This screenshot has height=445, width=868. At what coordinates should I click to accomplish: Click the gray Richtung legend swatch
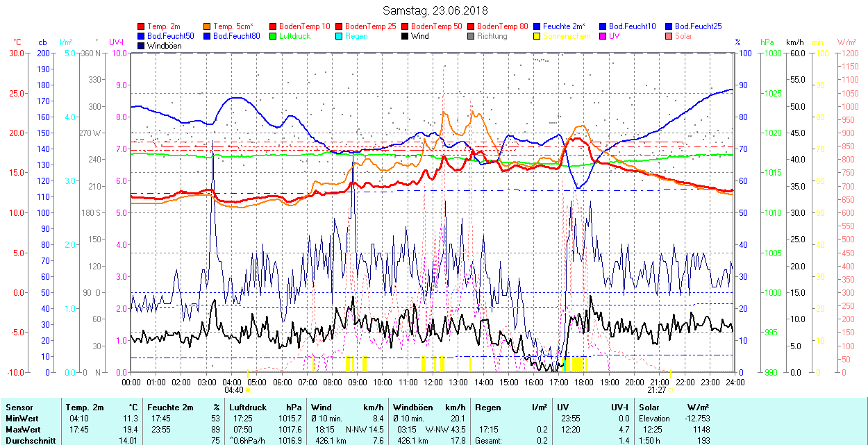pyautogui.click(x=471, y=36)
